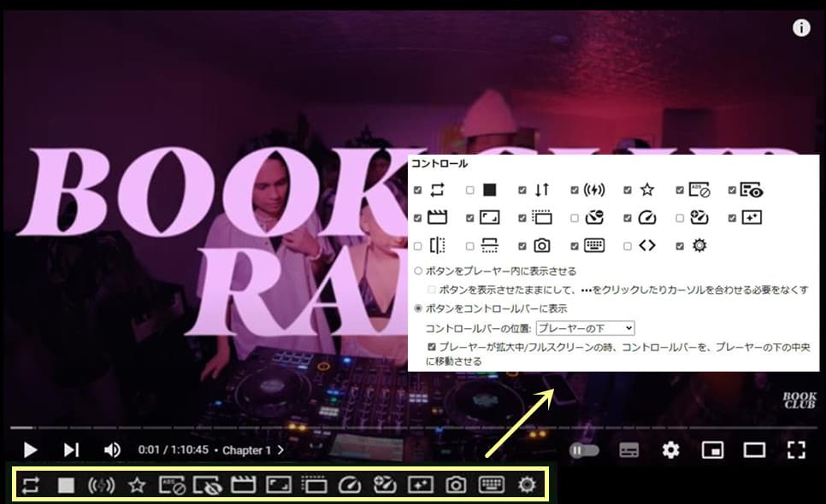Uncheck the pop-up player checkbox in Controls panel
Screen dimensions: 826x504
(522, 218)
